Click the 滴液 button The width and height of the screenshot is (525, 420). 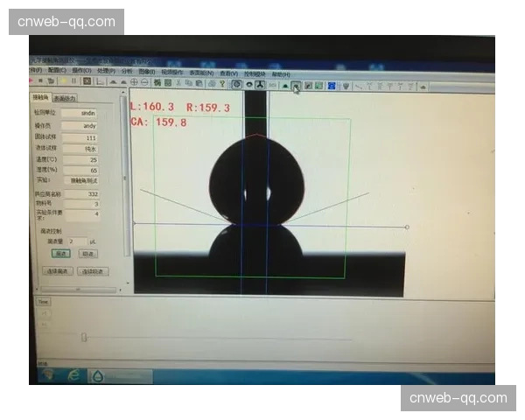coord(61,253)
